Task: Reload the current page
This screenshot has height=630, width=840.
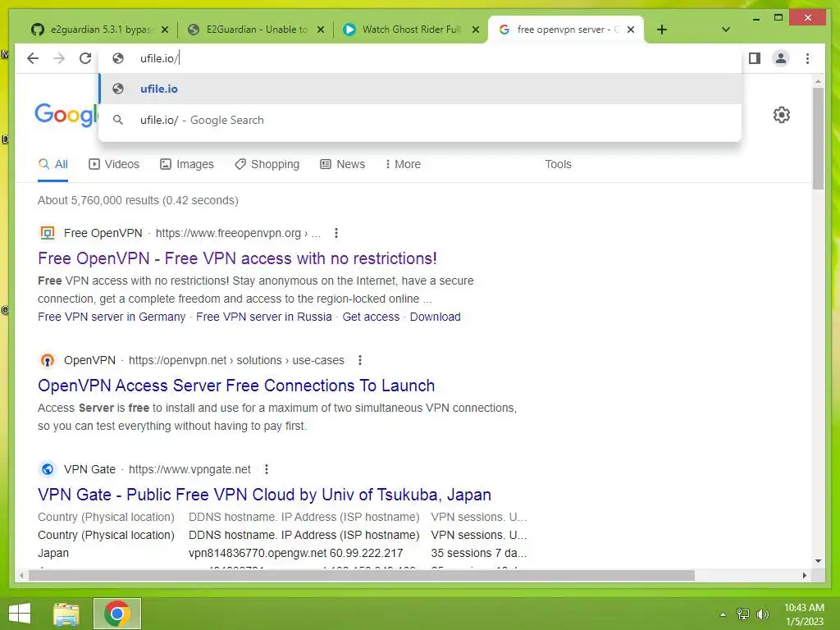Action: (85, 58)
